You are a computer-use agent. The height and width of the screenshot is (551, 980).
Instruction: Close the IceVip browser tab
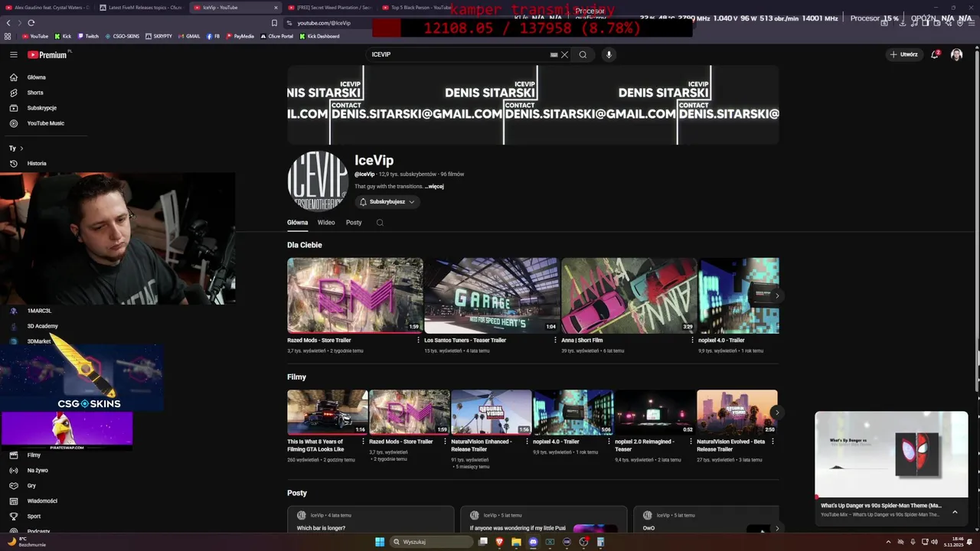(x=276, y=8)
